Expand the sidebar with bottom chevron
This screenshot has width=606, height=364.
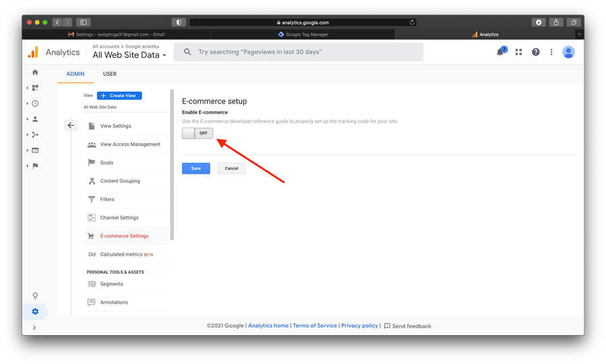click(34, 328)
